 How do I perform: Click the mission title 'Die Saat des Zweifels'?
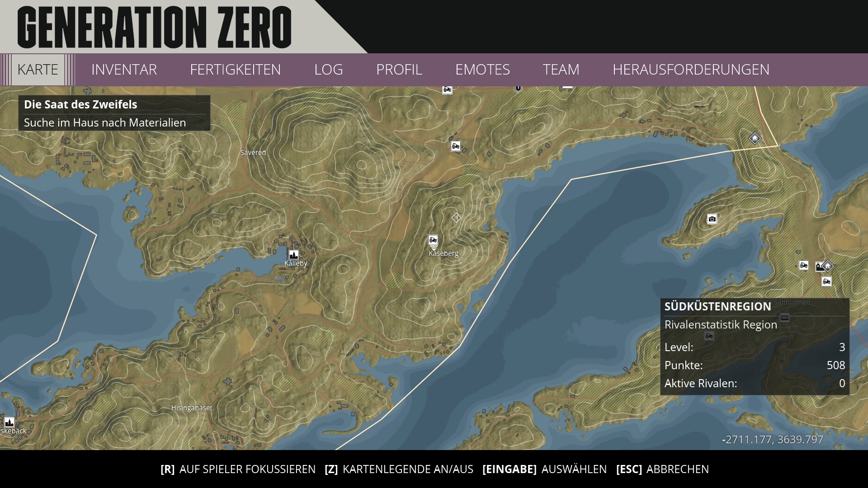[x=80, y=104]
